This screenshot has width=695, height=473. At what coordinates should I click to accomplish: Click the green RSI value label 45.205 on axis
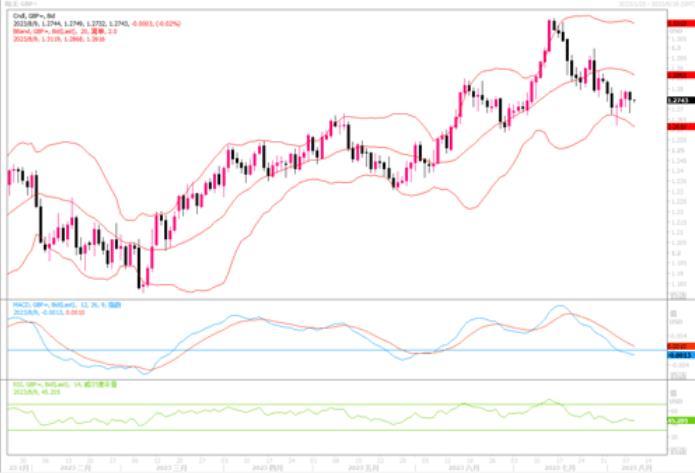pyautogui.click(x=681, y=420)
